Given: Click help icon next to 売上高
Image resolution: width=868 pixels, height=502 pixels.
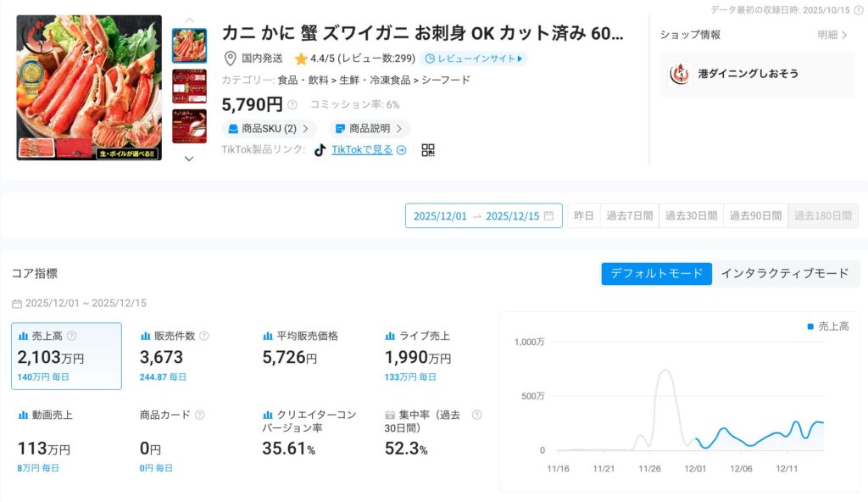Looking at the screenshot, I should point(71,336).
